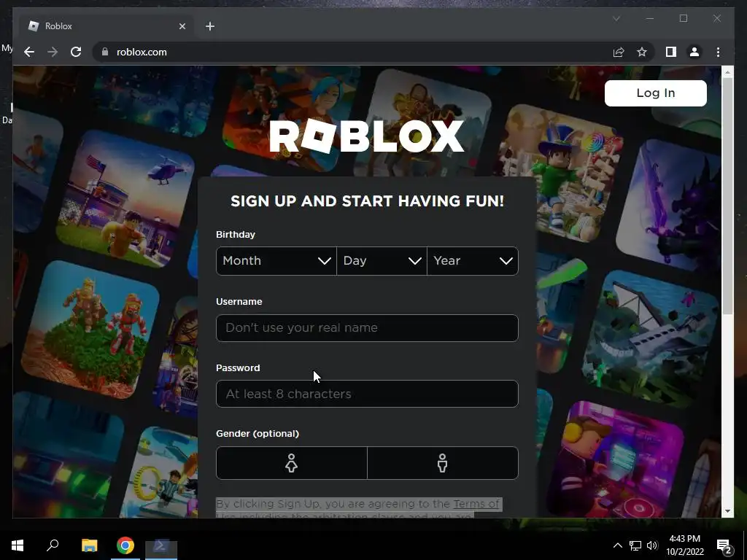Open the volume control tray icon
Viewport: 747px width, 560px height.
pyautogui.click(x=652, y=545)
